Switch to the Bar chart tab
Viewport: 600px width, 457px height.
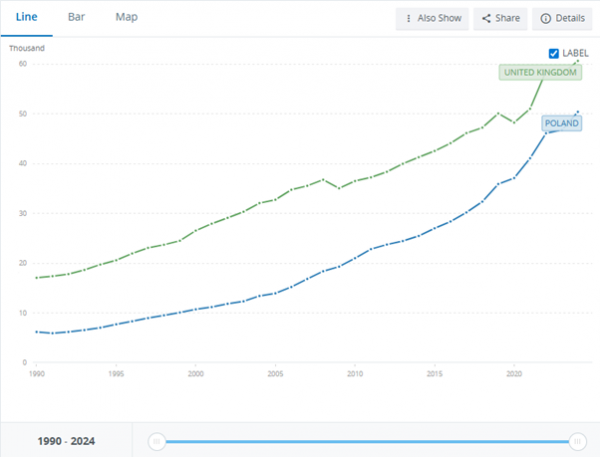76,17
